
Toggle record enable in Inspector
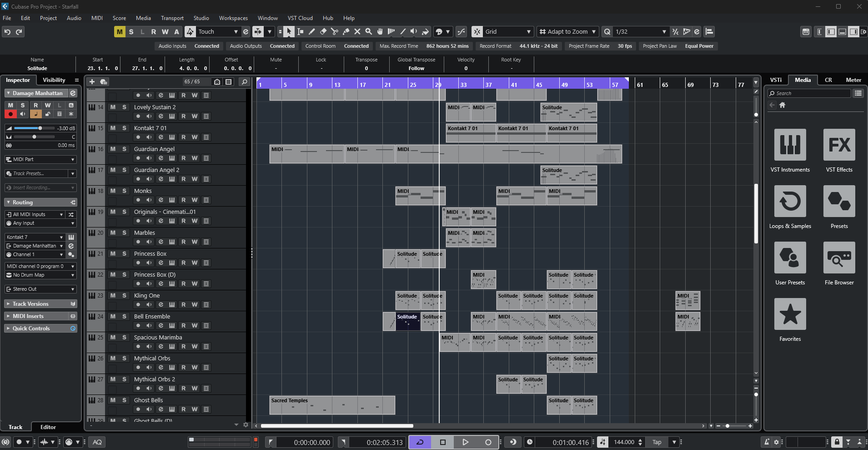[x=10, y=114]
